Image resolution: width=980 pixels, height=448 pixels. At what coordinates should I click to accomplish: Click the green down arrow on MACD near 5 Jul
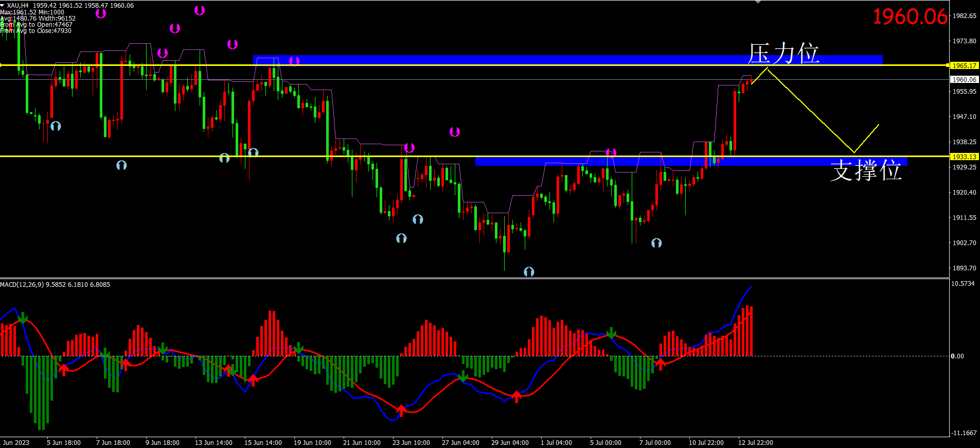[x=611, y=333]
